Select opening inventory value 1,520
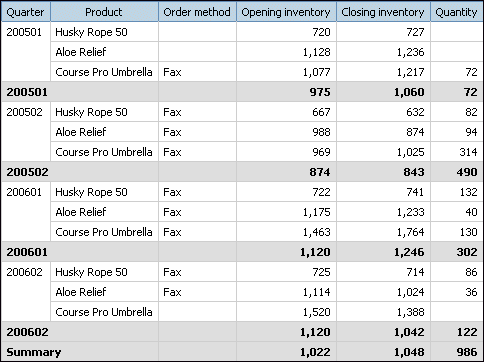 (316, 312)
